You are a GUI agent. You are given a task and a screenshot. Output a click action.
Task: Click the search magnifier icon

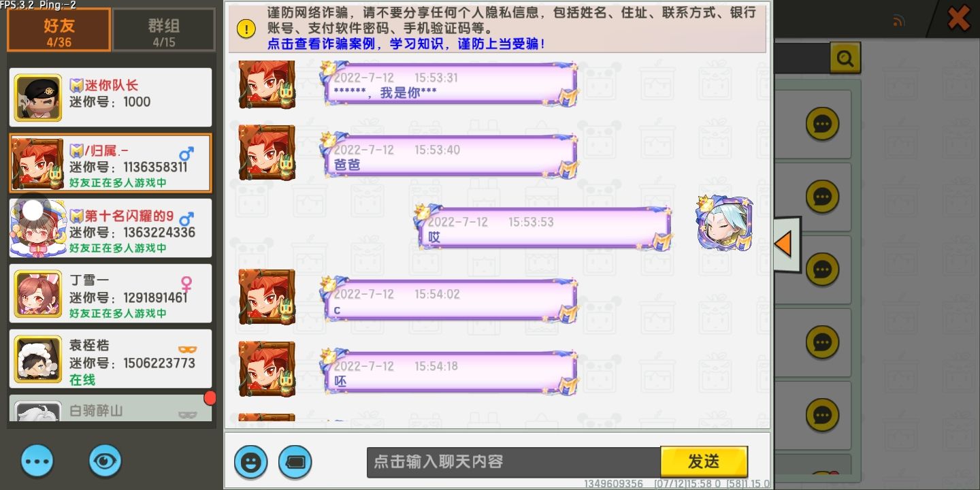[x=845, y=59]
